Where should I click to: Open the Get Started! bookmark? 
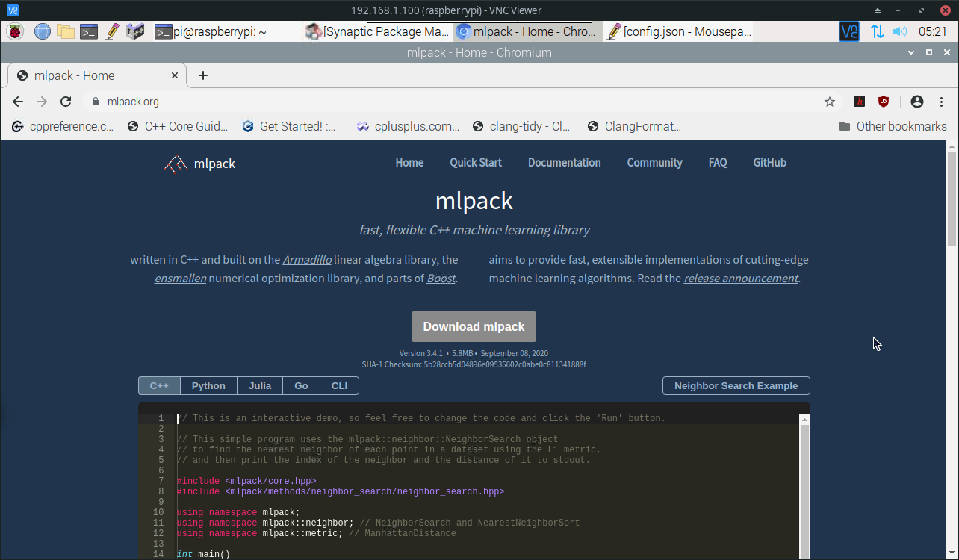click(290, 126)
